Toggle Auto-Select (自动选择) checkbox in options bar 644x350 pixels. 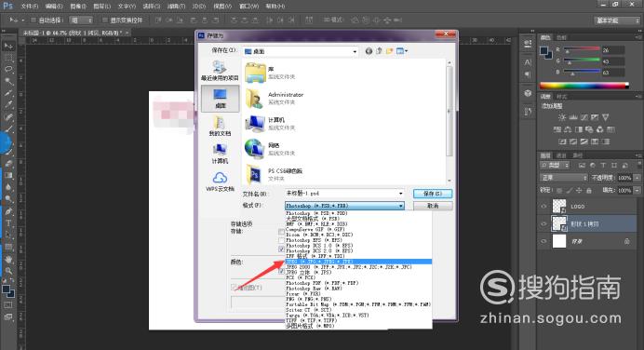[x=34, y=20]
